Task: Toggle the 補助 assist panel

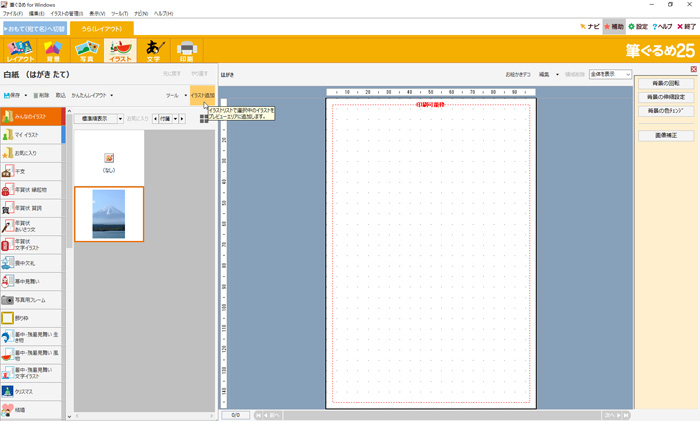Action: pyautogui.click(x=614, y=26)
